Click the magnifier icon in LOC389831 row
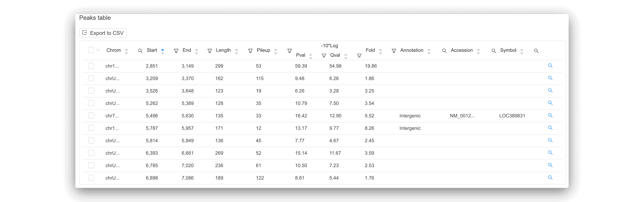The height and width of the screenshot is (202, 644). 550,116
